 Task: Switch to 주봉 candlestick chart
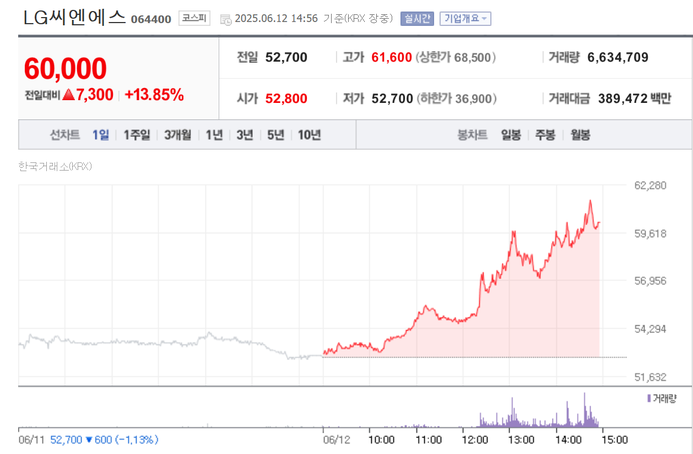pos(545,134)
